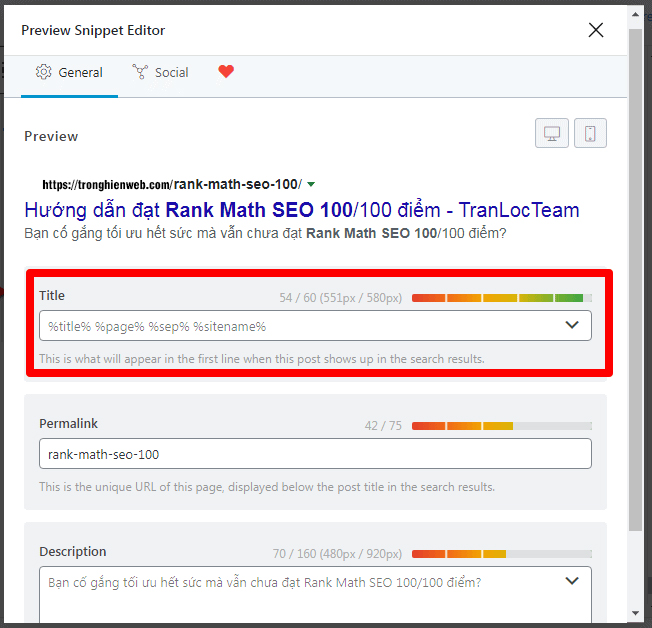Click the Title field help text

[262, 359]
